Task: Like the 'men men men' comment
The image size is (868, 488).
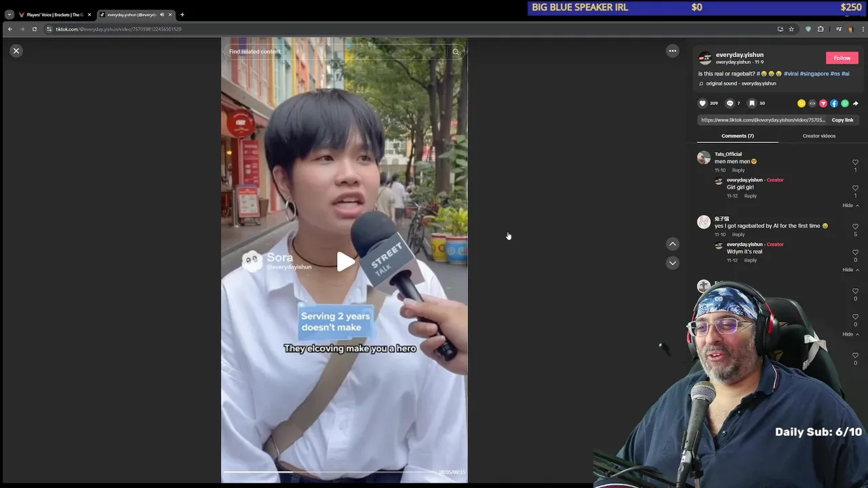Action: 855,163
